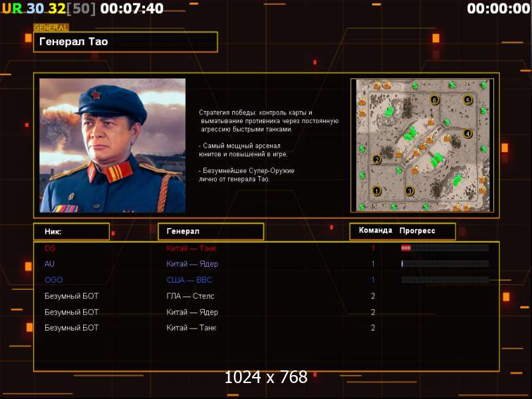Click team number 1 in the DS row

pyautogui.click(x=373, y=248)
